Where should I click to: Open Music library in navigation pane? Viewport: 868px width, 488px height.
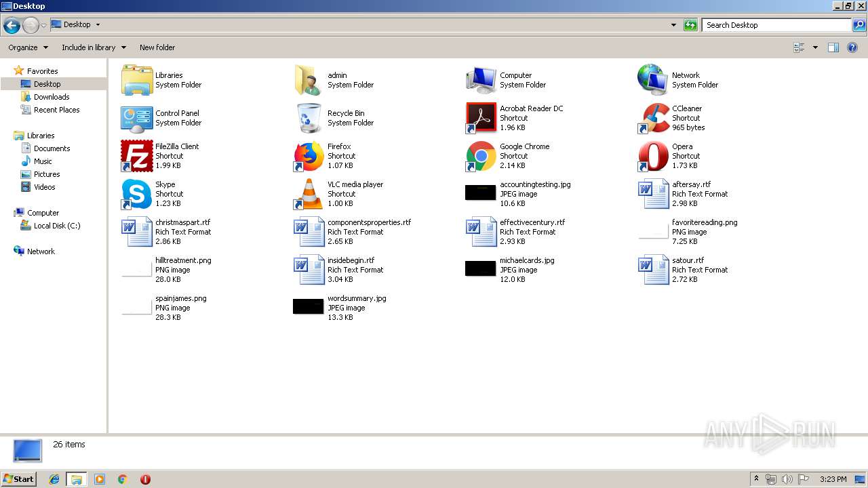pos(37,161)
